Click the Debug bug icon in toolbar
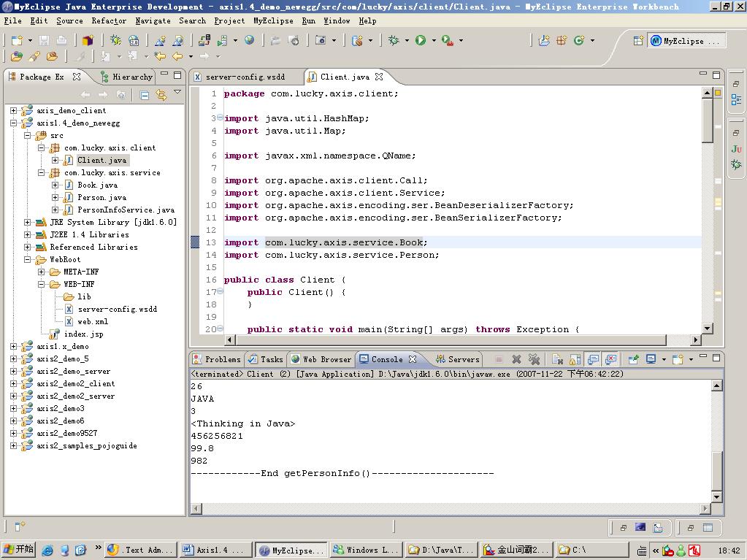The width and height of the screenshot is (747, 560). 394,40
